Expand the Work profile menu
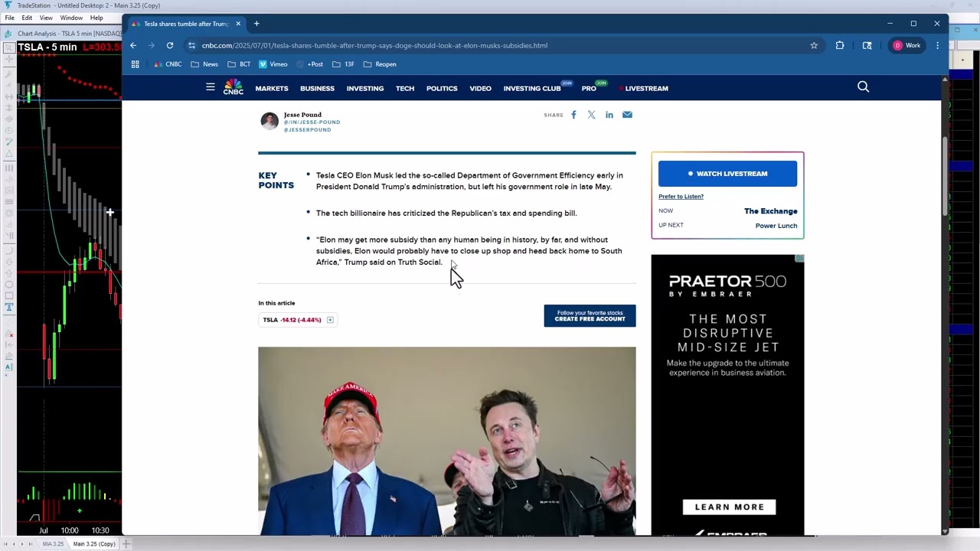Image resolution: width=980 pixels, height=551 pixels. coord(906,45)
